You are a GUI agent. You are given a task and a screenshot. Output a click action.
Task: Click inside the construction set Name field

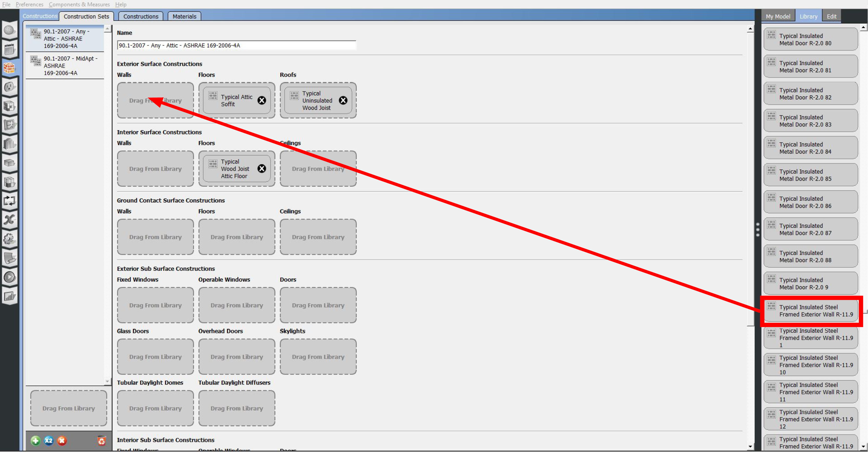click(236, 45)
